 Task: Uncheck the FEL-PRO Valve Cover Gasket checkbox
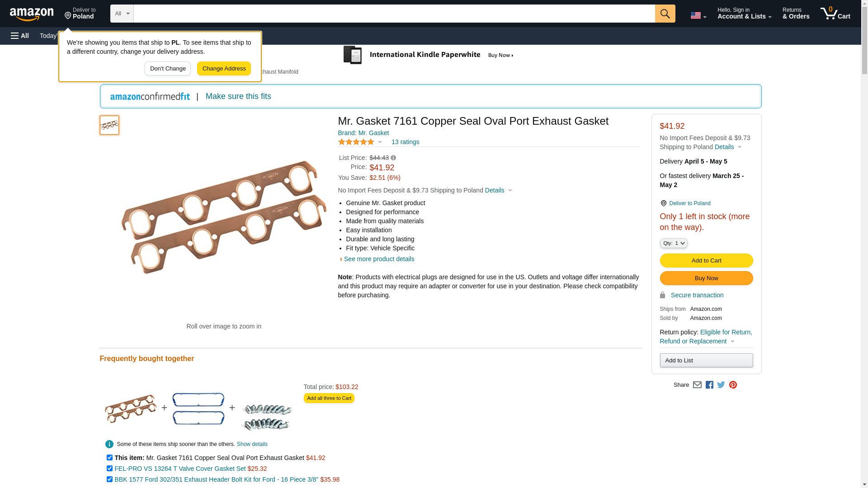pos(109,469)
